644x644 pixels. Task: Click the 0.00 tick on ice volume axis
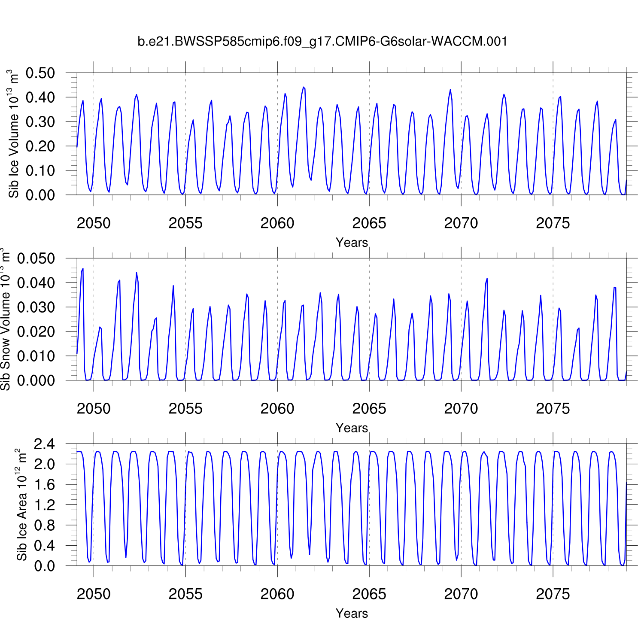[x=40, y=195]
